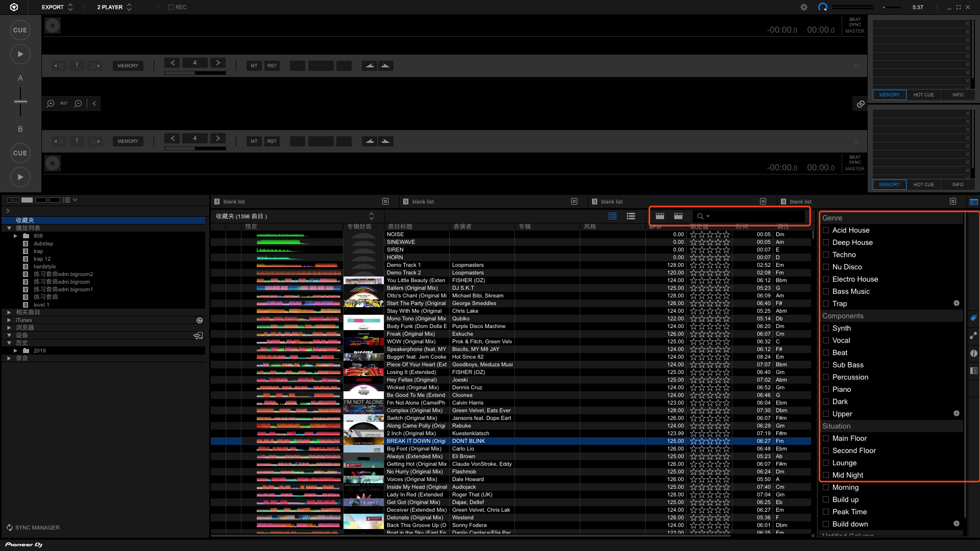Screen dimensions: 980x551
Task: Expand the 2019 history folder
Action: pyautogui.click(x=16, y=351)
